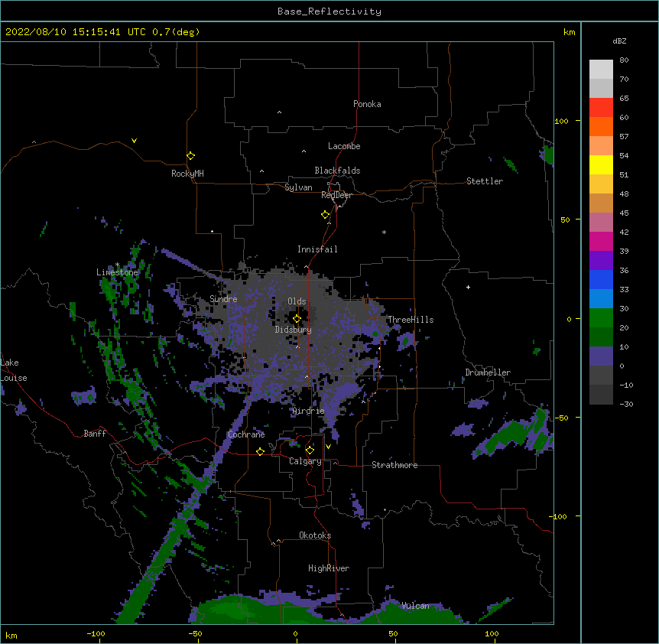Image resolution: width=659 pixels, height=644 pixels.
Task: Click the Sundre town label
Action: [x=223, y=299]
